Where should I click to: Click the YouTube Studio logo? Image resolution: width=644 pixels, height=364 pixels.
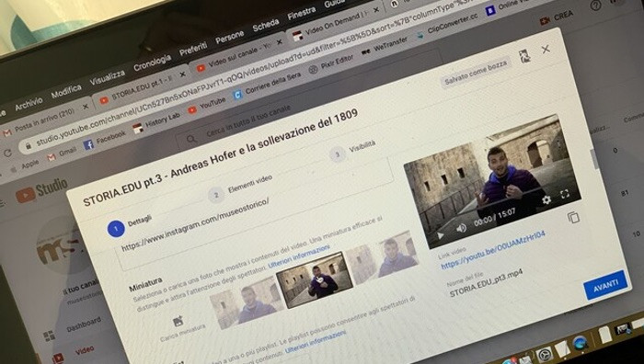click(42, 191)
